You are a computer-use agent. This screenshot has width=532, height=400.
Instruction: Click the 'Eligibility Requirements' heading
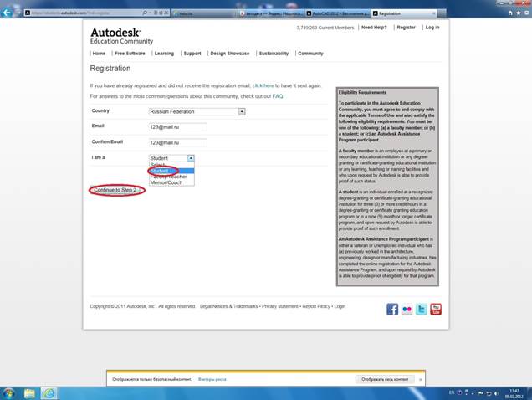[362, 92]
